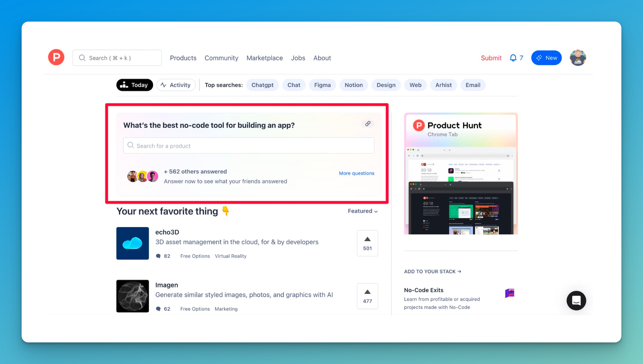
Task: Open the user profile avatar
Action: 578,58
